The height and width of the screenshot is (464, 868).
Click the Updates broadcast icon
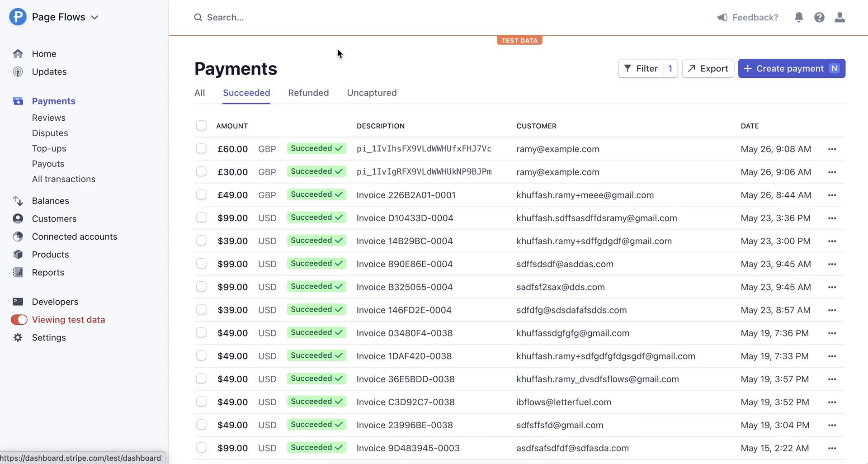coord(18,72)
